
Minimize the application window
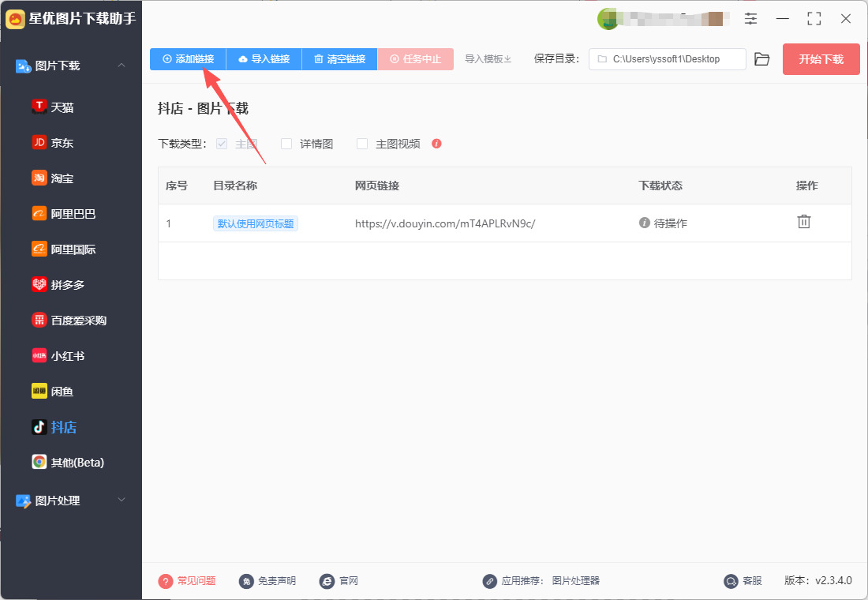pyautogui.click(x=782, y=18)
